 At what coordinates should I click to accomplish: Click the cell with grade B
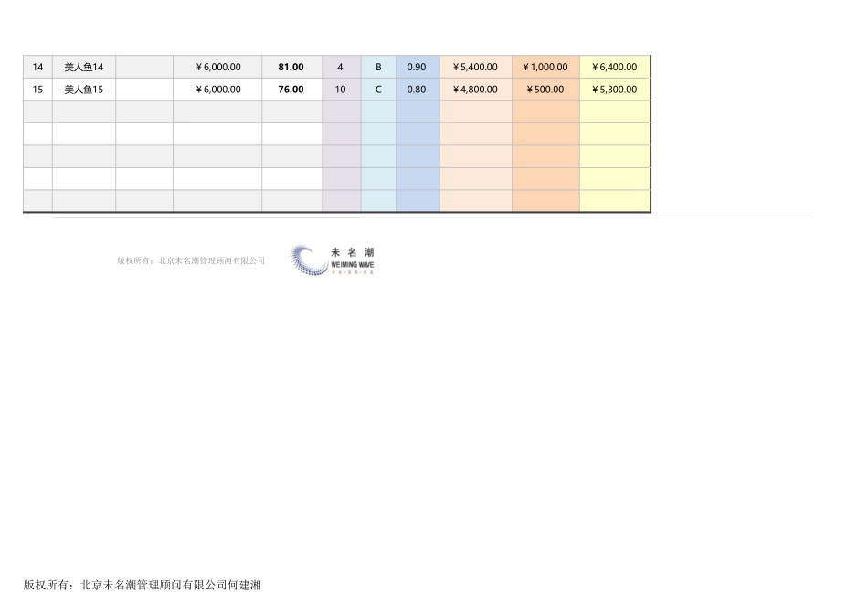click(x=378, y=66)
